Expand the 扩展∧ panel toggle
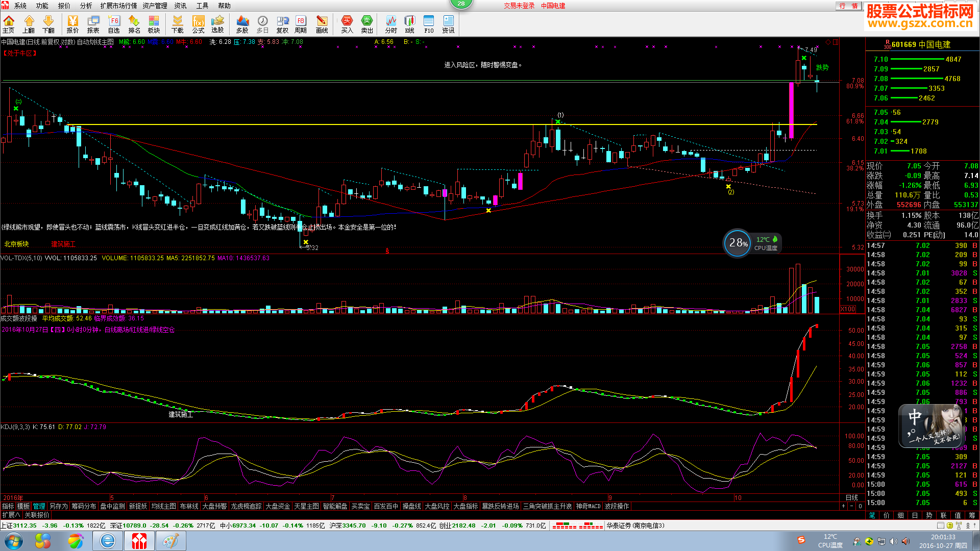The height and width of the screenshot is (551, 980). [x=11, y=515]
